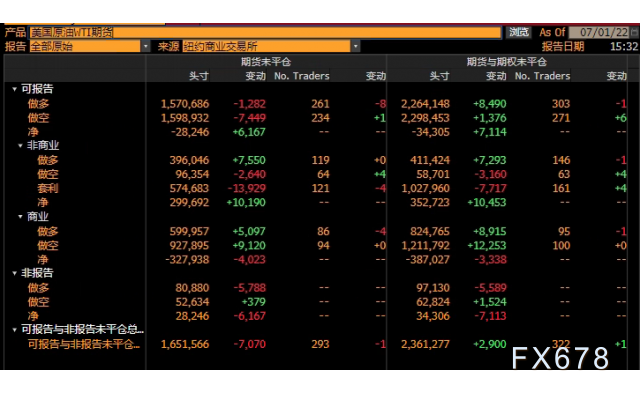The height and width of the screenshot is (394, 640).
Task: Click the net value -28,246
Action: click(x=190, y=132)
